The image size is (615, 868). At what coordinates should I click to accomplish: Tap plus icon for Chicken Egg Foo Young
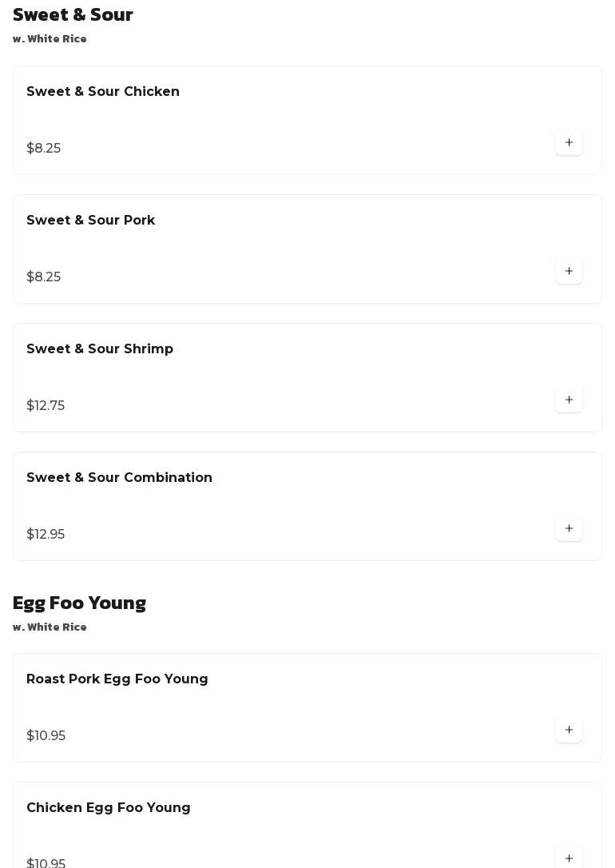(569, 858)
